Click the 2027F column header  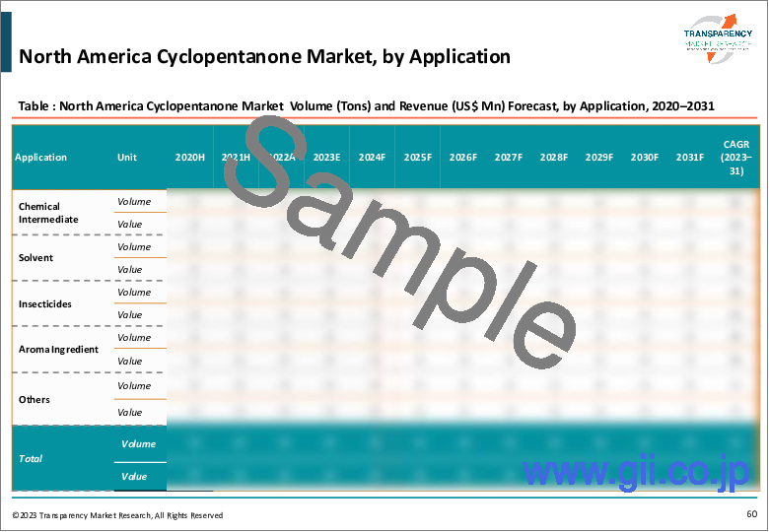(508, 158)
